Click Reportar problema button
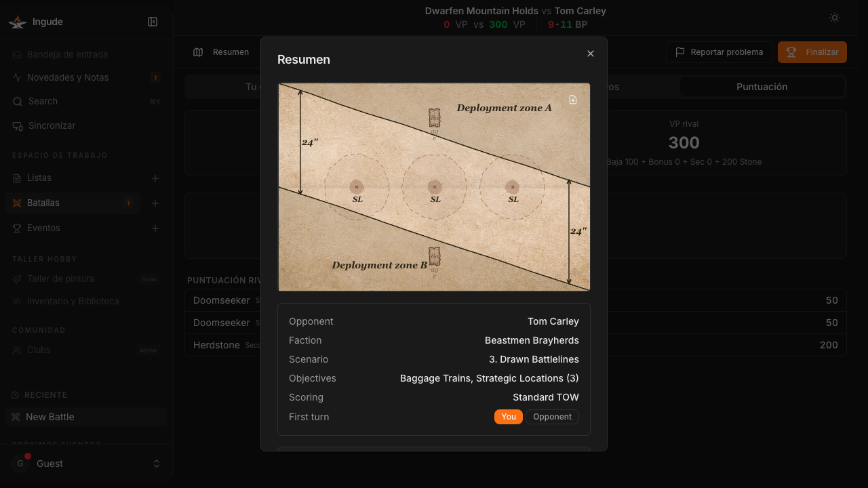This screenshot has width=868, height=488. click(x=719, y=52)
